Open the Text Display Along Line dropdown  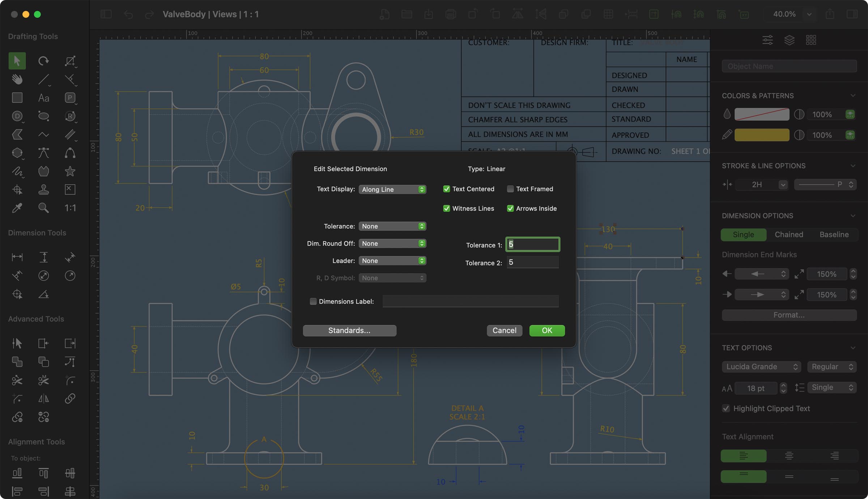click(392, 189)
